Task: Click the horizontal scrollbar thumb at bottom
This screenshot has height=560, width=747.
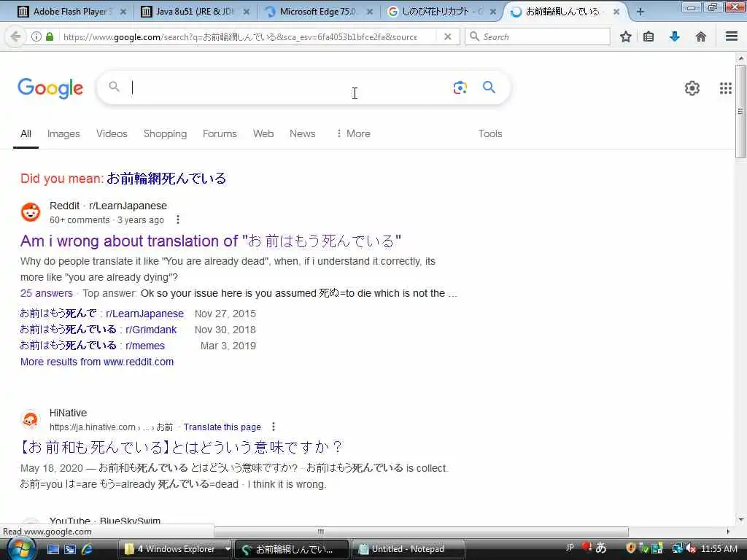Action: coord(421,532)
